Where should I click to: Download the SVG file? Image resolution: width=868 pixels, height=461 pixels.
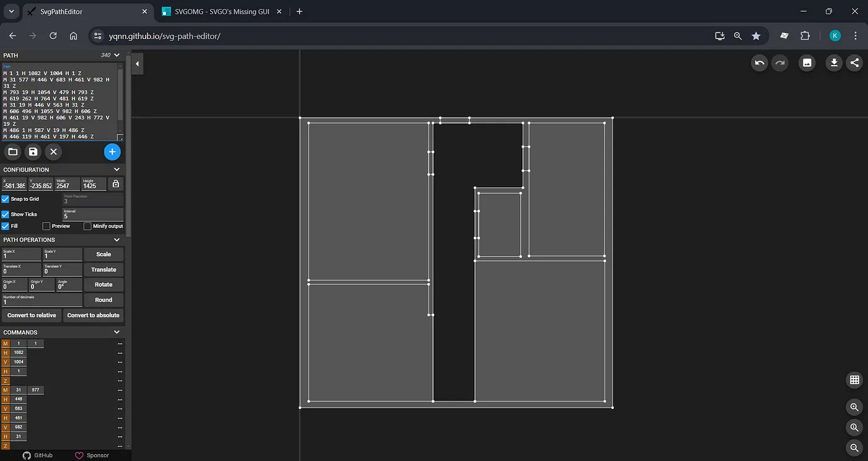click(835, 63)
